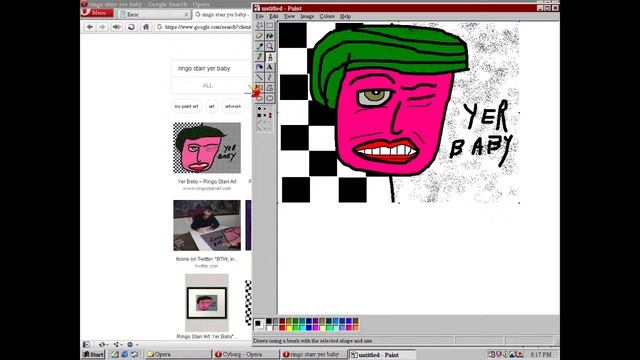Pick the Eraser tool in Paint

260,36
